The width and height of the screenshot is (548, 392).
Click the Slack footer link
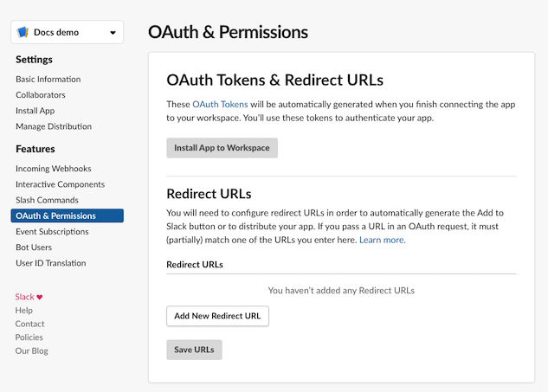coord(25,297)
